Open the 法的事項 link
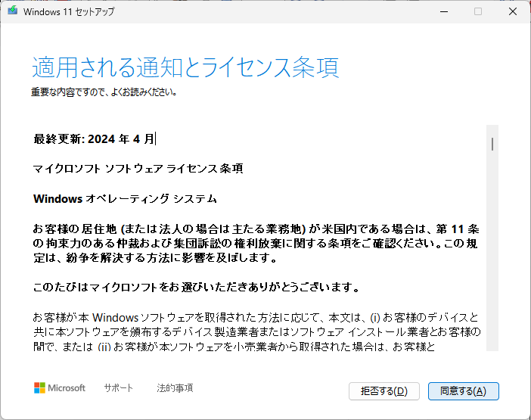This screenshot has width=531, height=420. (175, 388)
